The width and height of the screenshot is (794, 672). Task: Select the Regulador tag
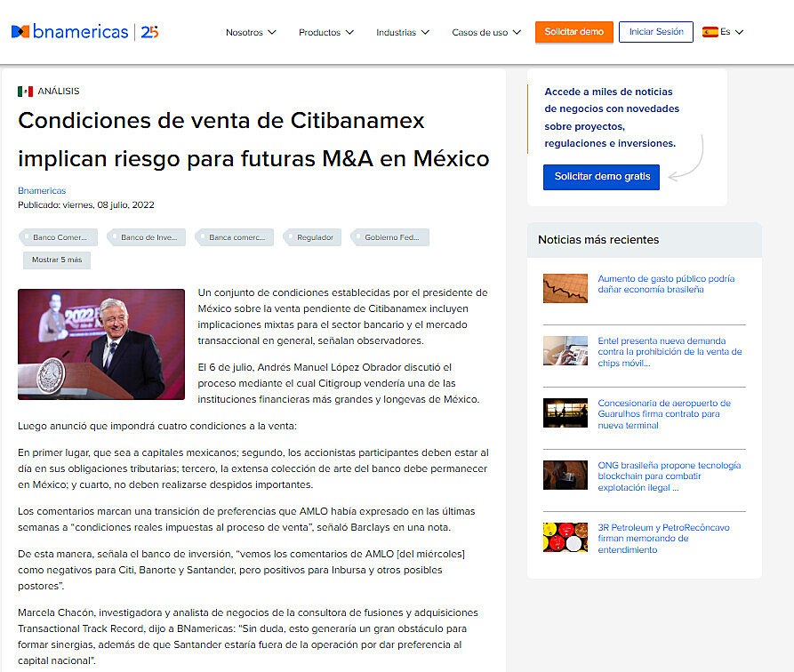pyautogui.click(x=312, y=237)
